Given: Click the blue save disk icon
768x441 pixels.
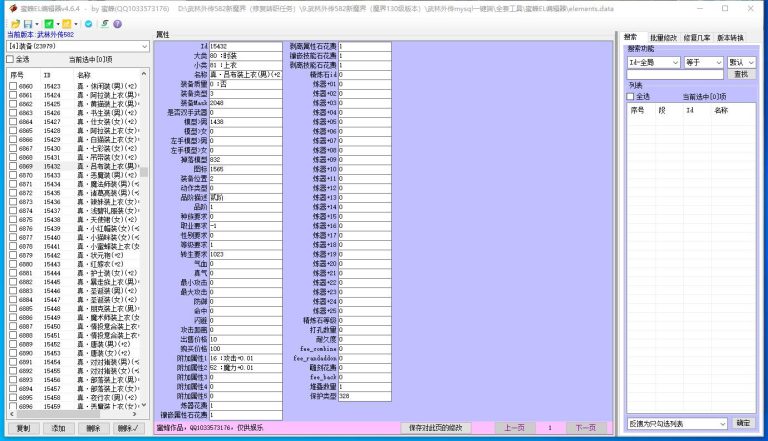Looking at the screenshot, I should pos(28,23).
